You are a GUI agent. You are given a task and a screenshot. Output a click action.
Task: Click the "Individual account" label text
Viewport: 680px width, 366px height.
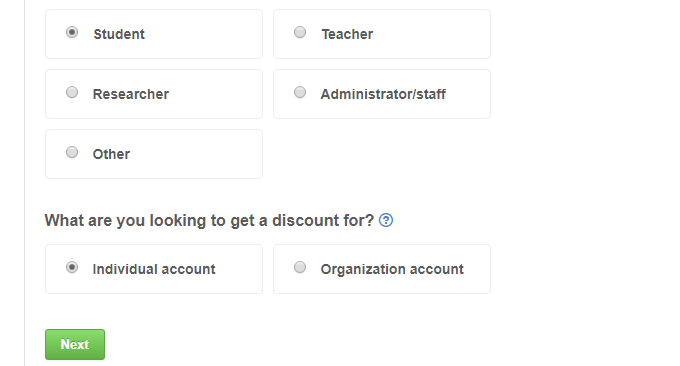pos(154,269)
